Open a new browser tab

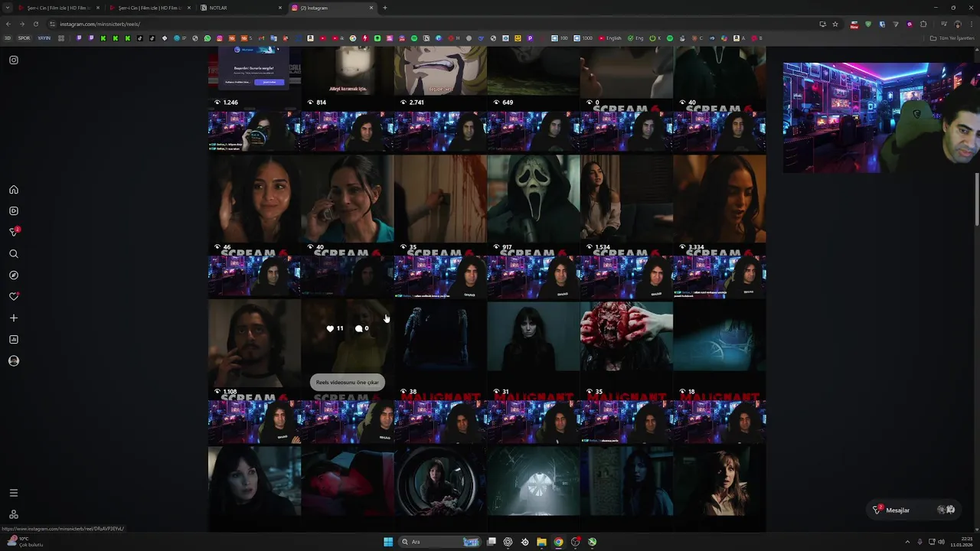pos(384,8)
